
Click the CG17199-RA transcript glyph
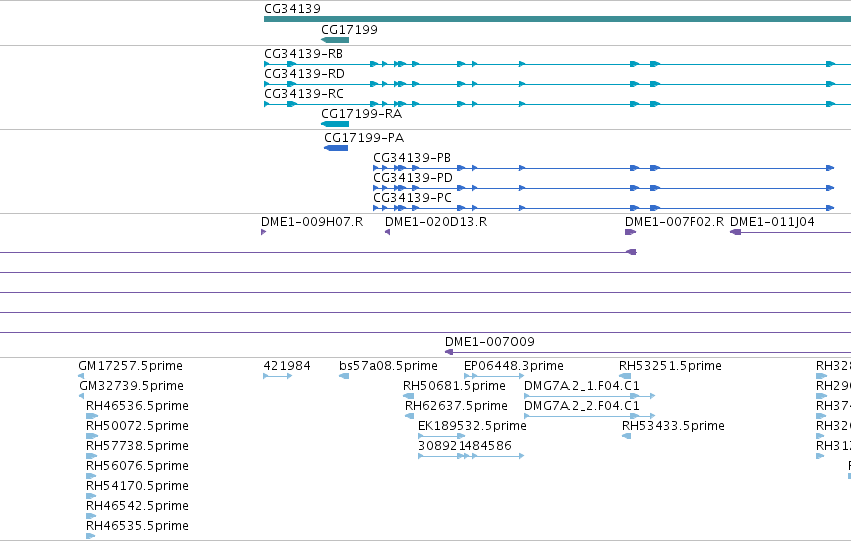click(x=335, y=124)
